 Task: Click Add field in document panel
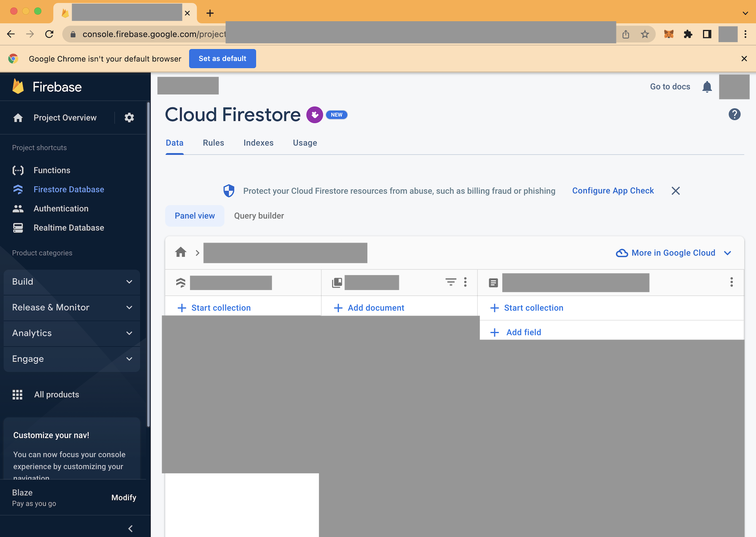click(523, 332)
